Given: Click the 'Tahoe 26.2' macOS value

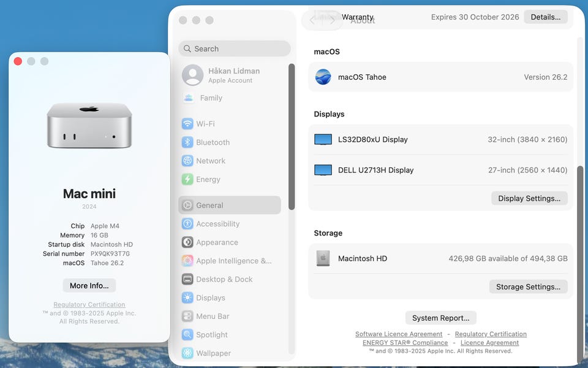Looking at the screenshot, I should point(107,263).
